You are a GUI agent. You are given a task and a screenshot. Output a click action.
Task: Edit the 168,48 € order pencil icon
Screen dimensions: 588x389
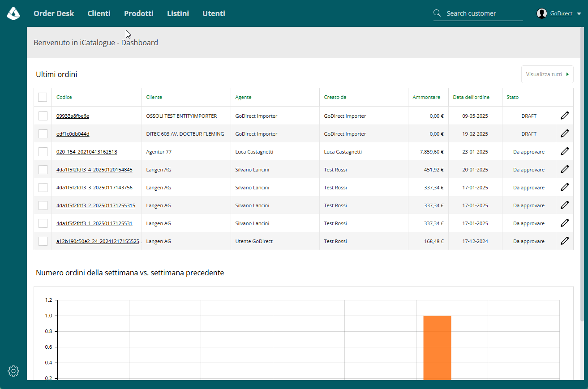565,241
